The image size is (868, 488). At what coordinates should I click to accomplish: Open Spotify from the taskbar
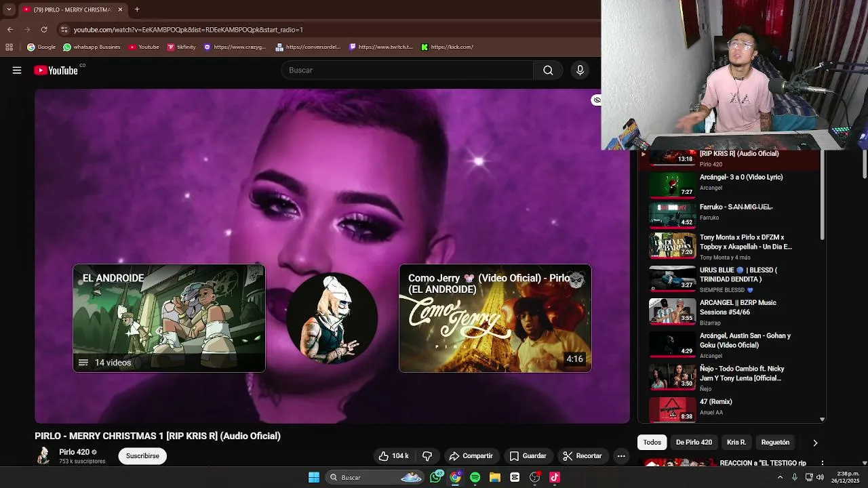point(475,477)
